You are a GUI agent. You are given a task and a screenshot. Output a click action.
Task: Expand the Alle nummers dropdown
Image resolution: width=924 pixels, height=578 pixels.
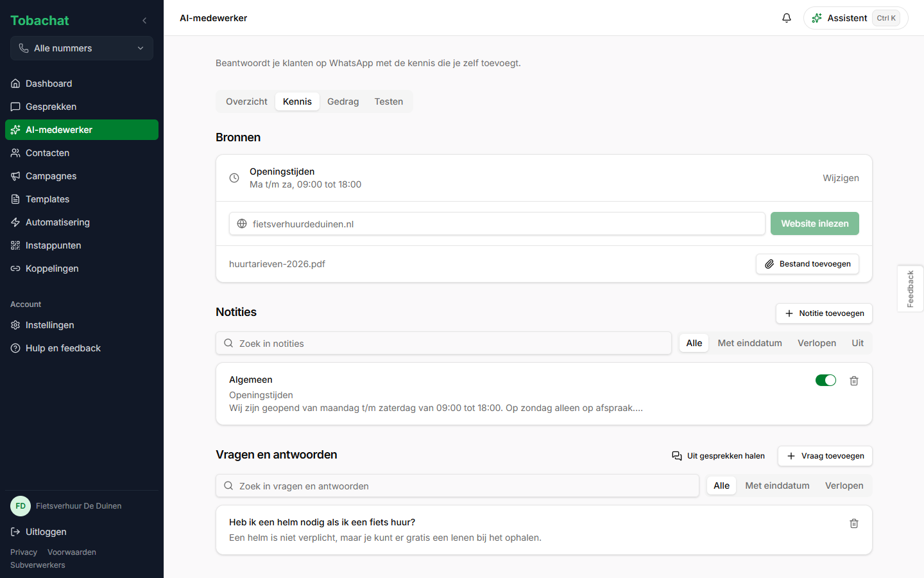tap(81, 48)
